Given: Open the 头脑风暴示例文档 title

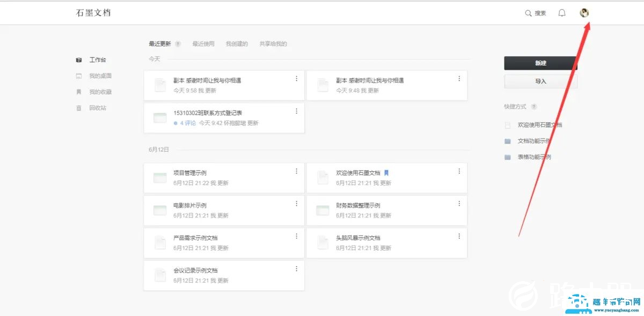Looking at the screenshot, I should [358, 238].
